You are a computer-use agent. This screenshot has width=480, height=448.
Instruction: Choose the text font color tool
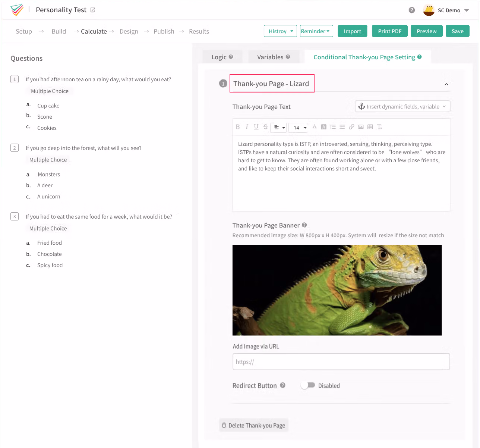pos(315,127)
